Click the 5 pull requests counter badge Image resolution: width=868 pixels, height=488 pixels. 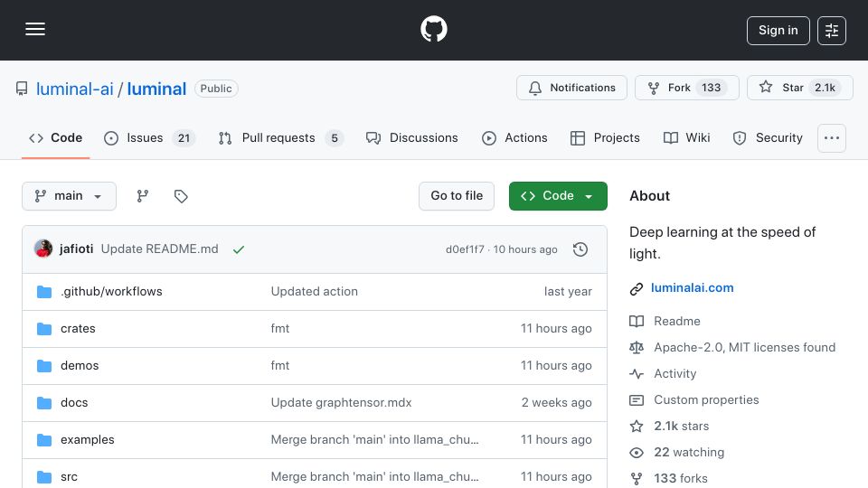335,138
